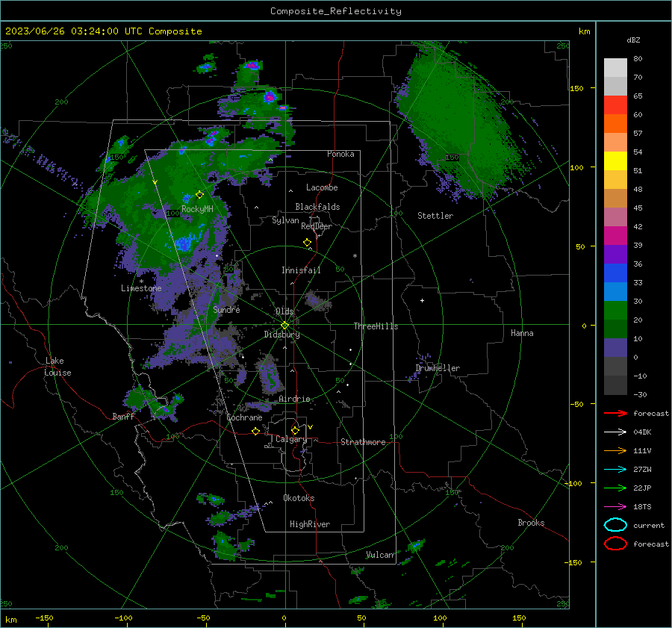
Task: Click the Drumheller label
Action: pyautogui.click(x=438, y=368)
